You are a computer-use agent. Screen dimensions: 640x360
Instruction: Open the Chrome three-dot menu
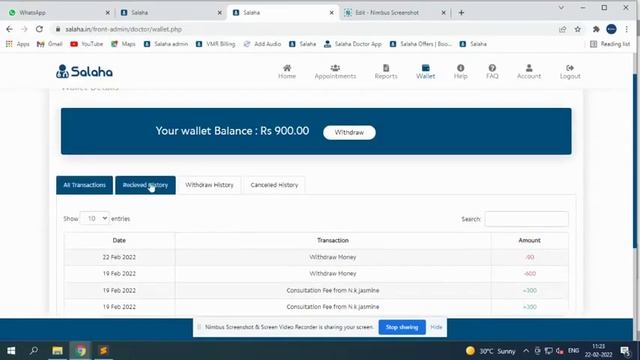click(627, 29)
